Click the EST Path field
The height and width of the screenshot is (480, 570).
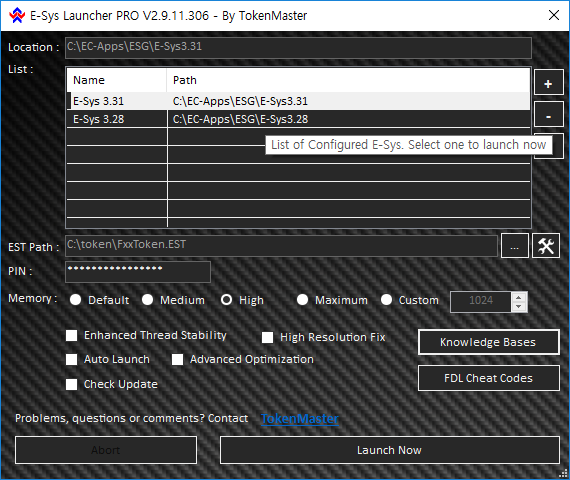pos(281,246)
